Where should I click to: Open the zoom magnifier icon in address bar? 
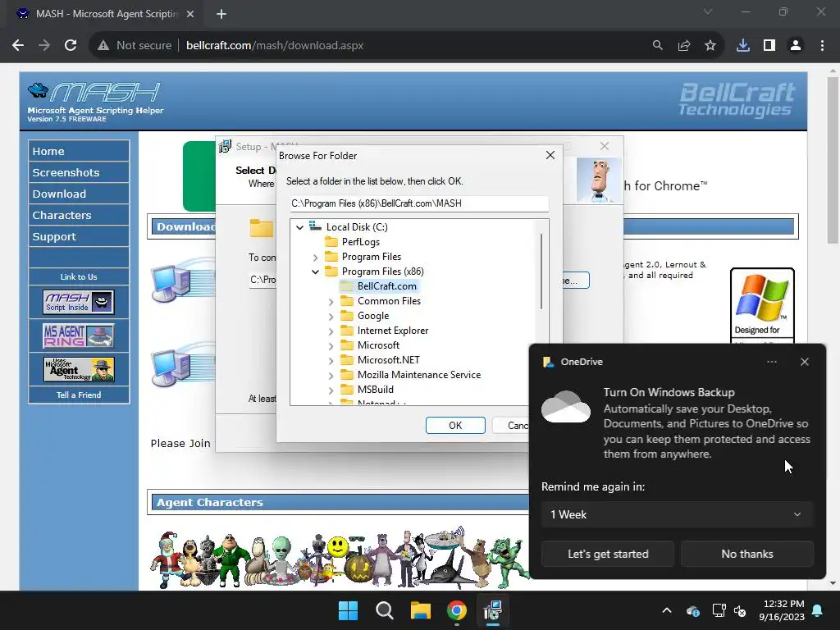click(x=658, y=46)
